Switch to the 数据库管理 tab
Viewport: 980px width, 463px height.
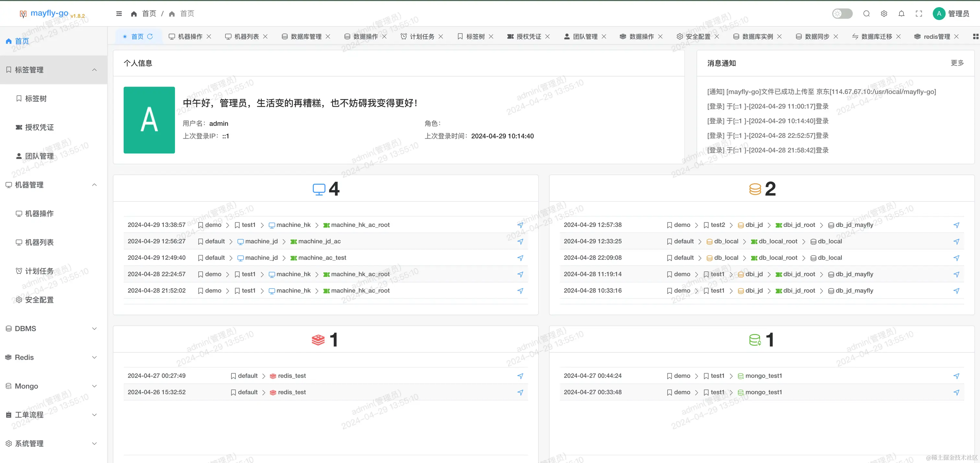pyautogui.click(x=306, y=37)
